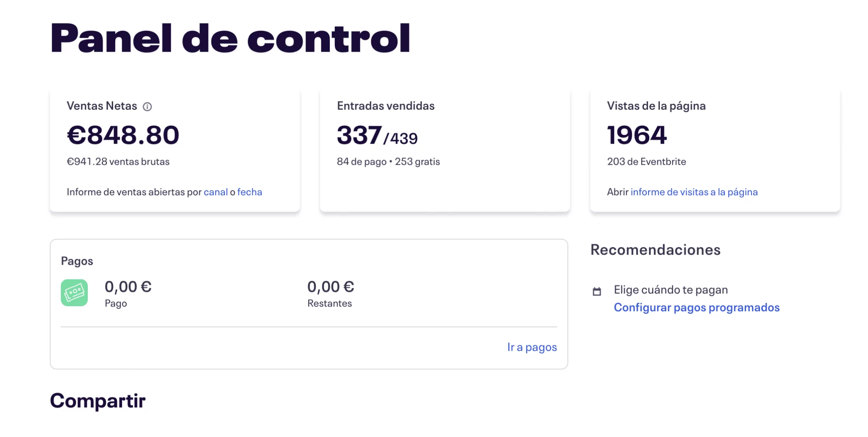Click the Entradas vendidas card title

(386, 106)
